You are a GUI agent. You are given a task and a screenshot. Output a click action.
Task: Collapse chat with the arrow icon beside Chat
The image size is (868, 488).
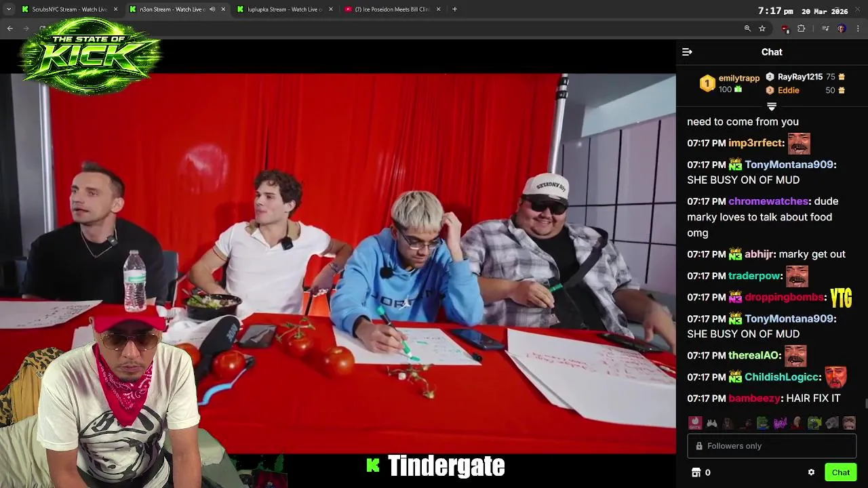[x=687, y=52]
